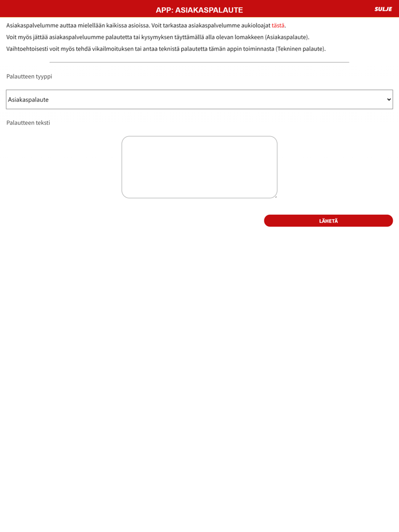Click the 'Palautteen teksti' field label
This screenshot has width=399, height=532.
(28, 122)
